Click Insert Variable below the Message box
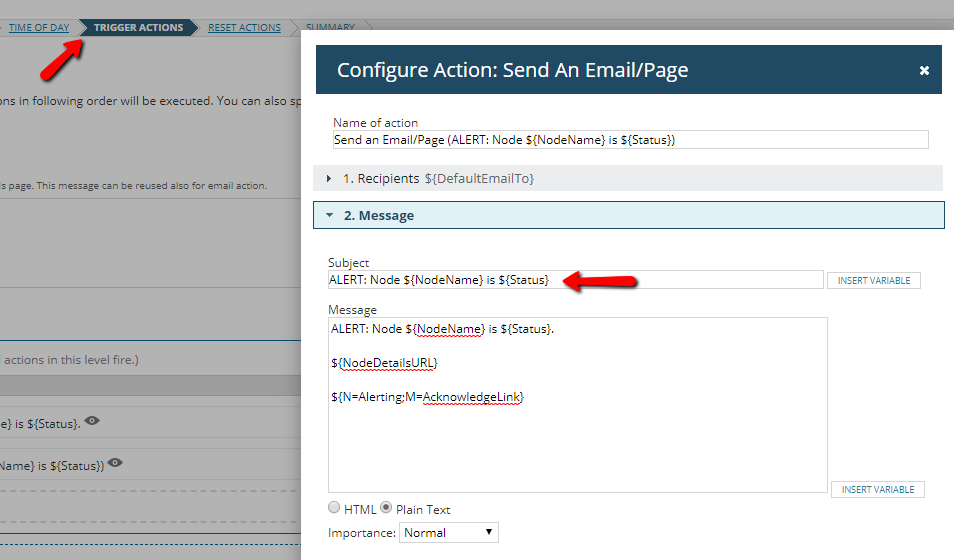 (877, 490)
